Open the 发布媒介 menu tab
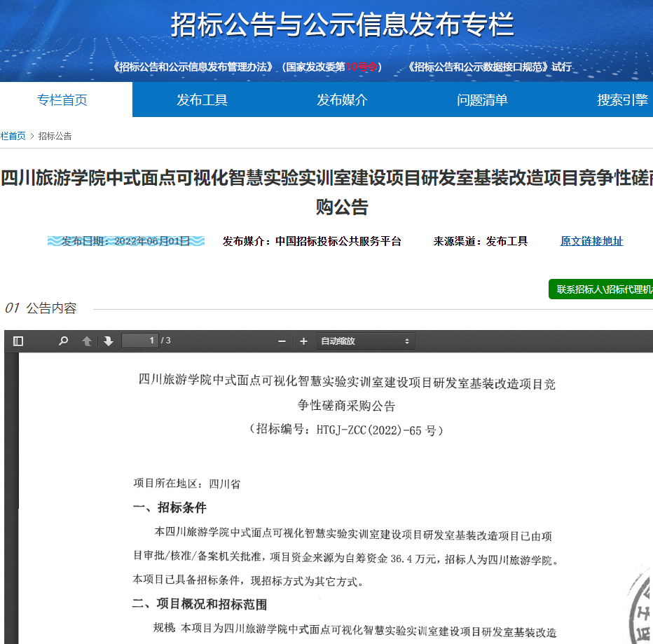The image size is (653, 644). (343, 100)
